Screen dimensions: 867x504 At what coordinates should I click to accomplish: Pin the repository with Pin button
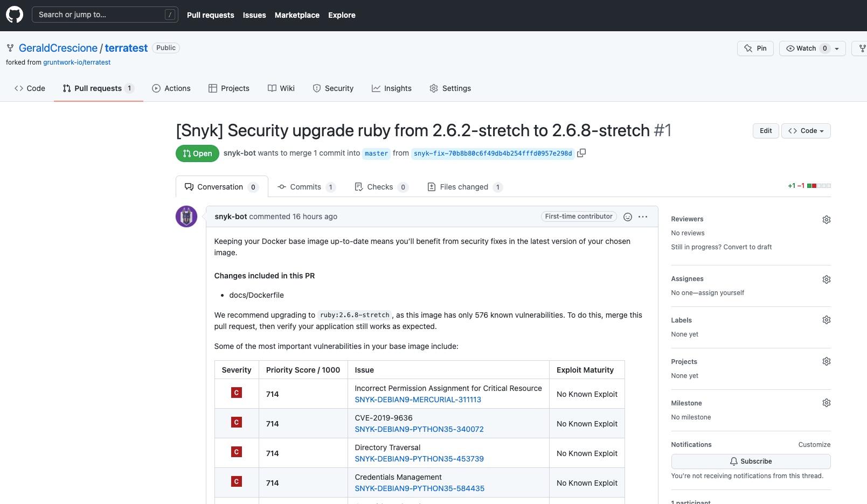tap(755, 48)
